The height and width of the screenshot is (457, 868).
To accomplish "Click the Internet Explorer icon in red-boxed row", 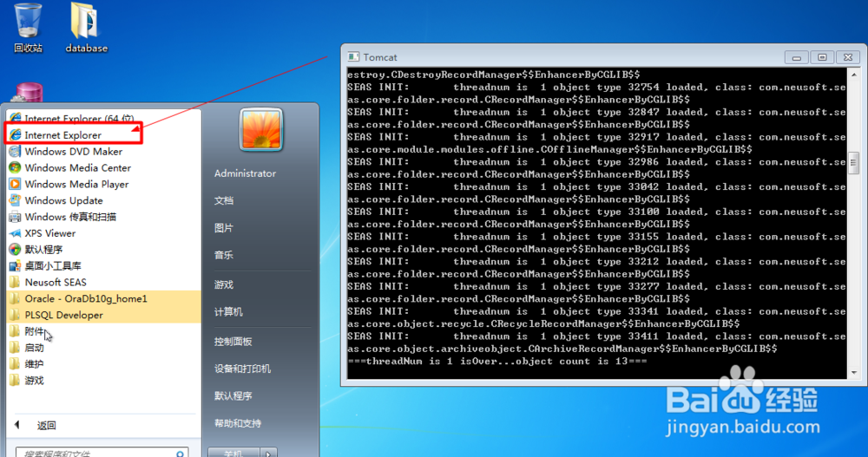I will (16, 135).
